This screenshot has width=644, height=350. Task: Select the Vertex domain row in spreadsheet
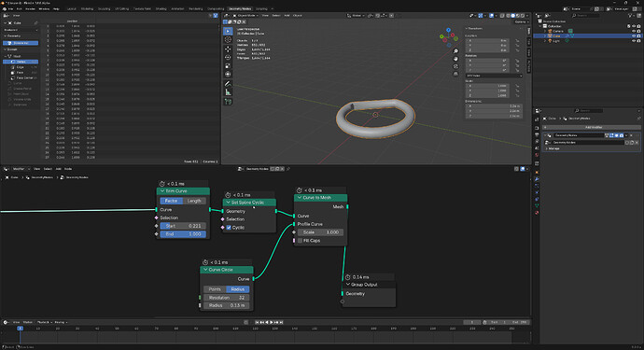tap(21, 62)
